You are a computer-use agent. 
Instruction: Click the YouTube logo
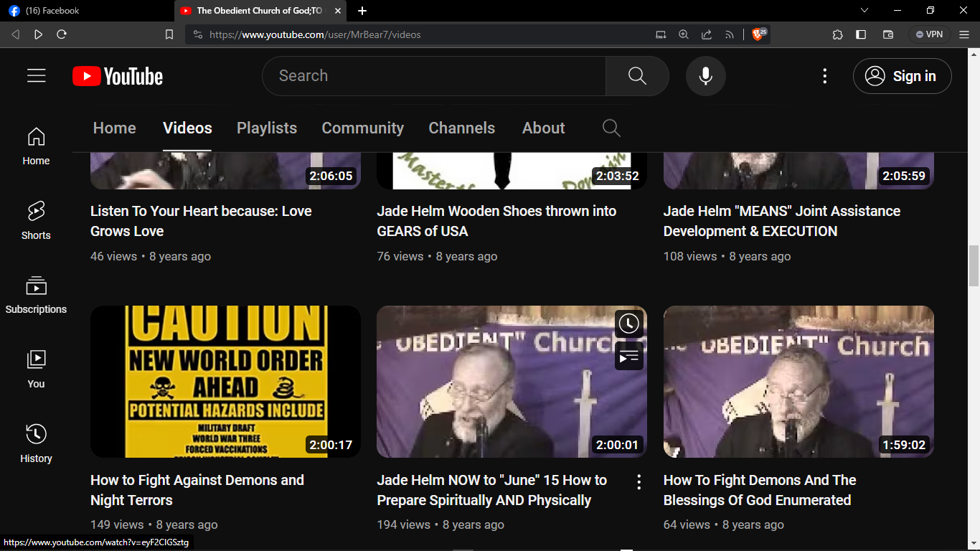pyautogui.click(x=118, y=76)
